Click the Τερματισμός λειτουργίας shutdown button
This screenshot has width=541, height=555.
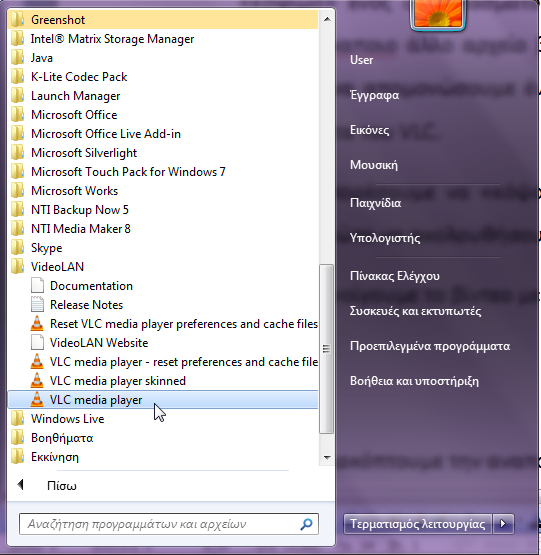click(x=417, y=523)
